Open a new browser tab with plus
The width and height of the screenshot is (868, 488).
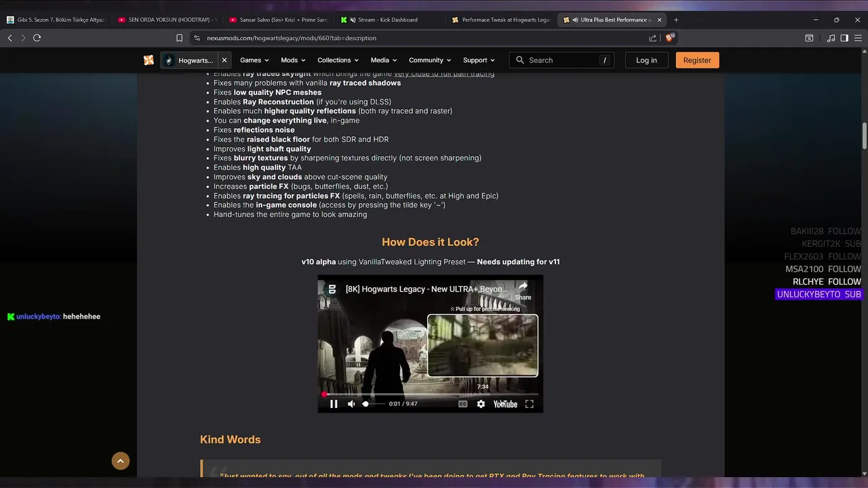(676, 20)
